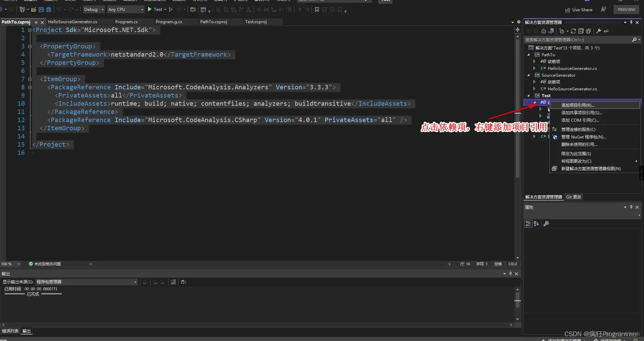Click the pending changes filter clock icon

tap(562, 31)
